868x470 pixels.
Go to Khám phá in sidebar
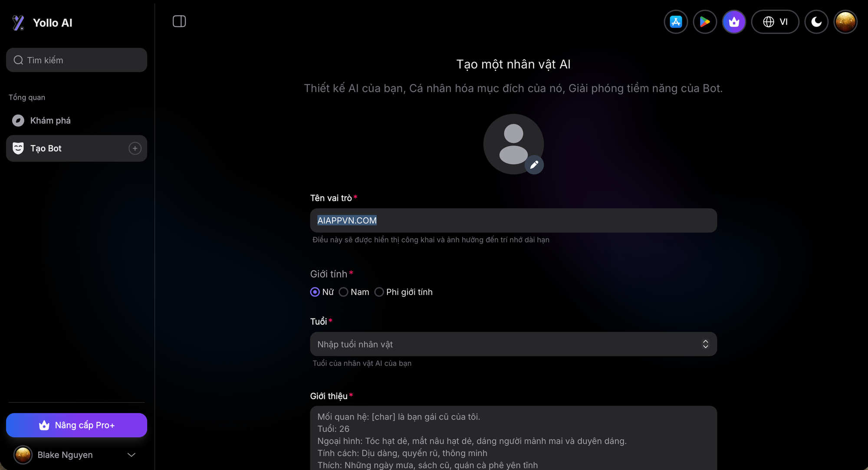point(50,121)
